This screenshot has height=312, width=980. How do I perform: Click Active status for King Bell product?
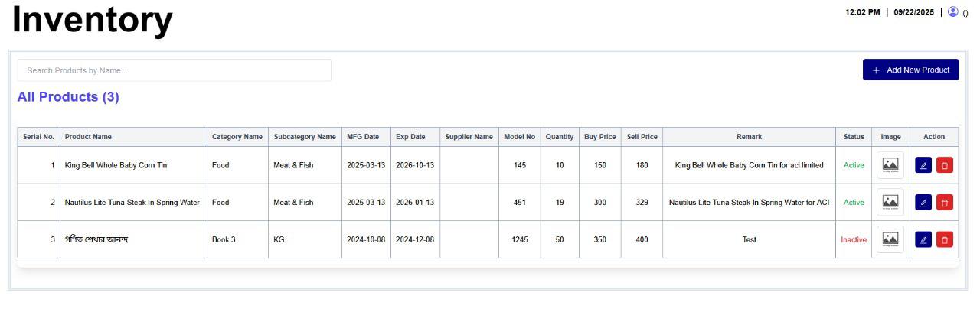pos(854,165)
